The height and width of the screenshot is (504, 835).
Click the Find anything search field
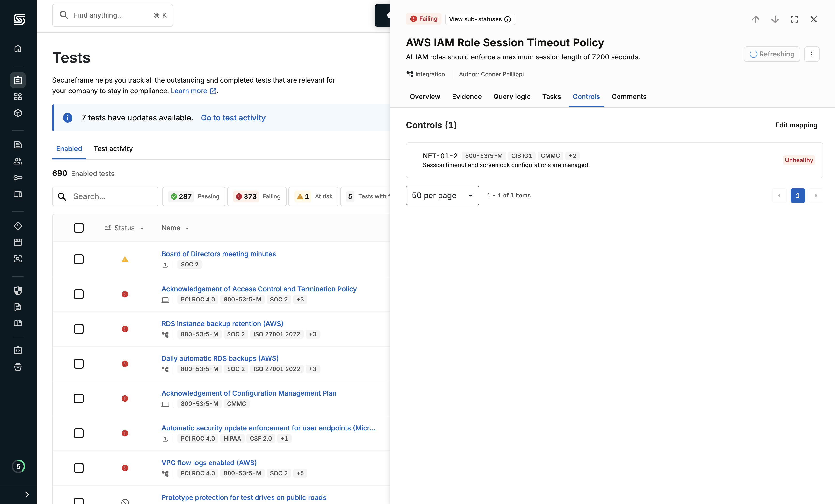(113, 15)
